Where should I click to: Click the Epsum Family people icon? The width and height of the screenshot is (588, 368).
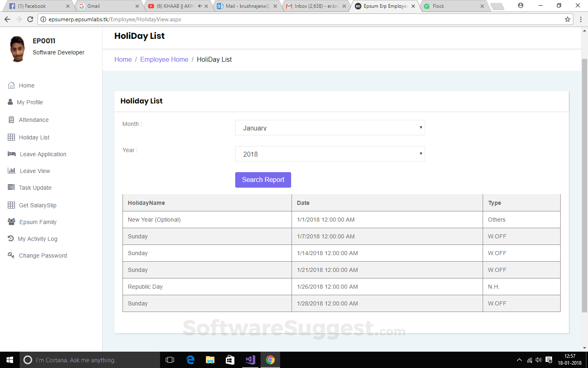[11, 222]
